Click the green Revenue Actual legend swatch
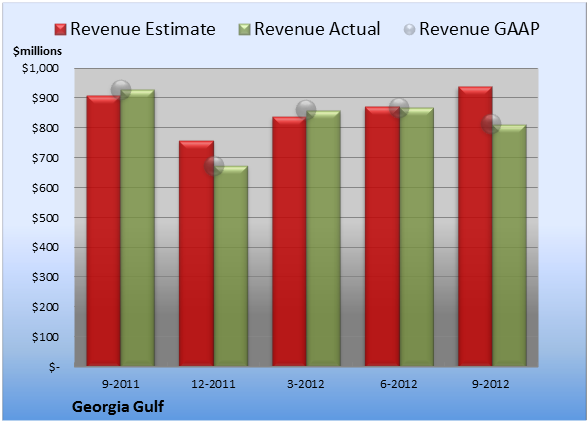Image resolution: width=588 pixels, height=422 pixels. pos(244,30)
